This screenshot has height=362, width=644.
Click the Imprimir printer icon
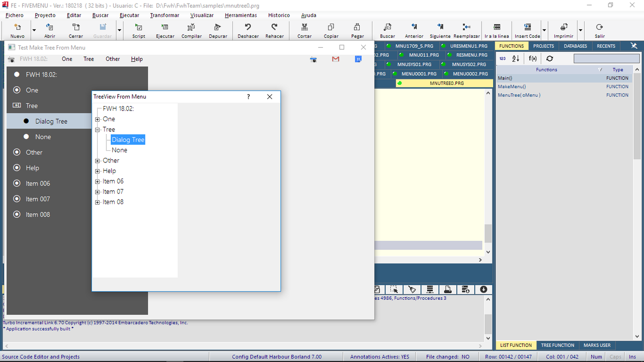pos(563,27)
